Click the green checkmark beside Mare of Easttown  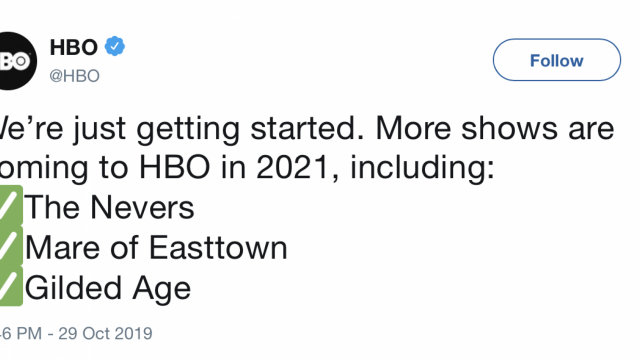point(11,246)
